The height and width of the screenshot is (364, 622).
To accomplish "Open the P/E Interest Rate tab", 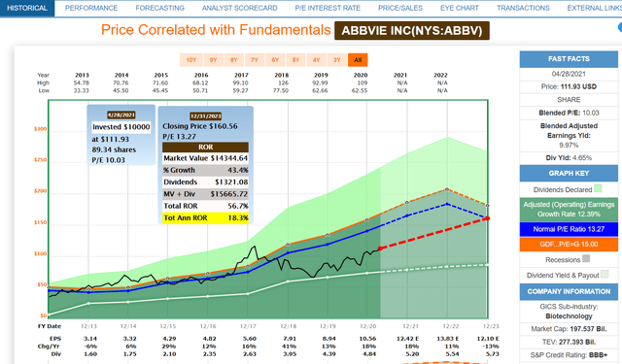I will 328,8.
